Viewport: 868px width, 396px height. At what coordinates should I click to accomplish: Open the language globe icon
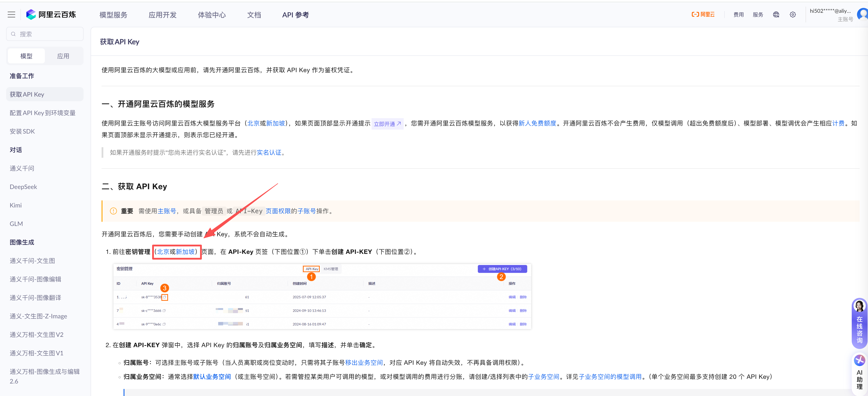[x=776, y=15]
